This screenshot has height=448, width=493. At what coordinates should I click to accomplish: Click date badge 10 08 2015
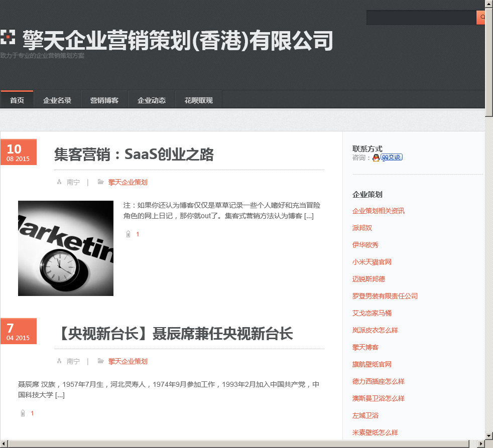18,152
